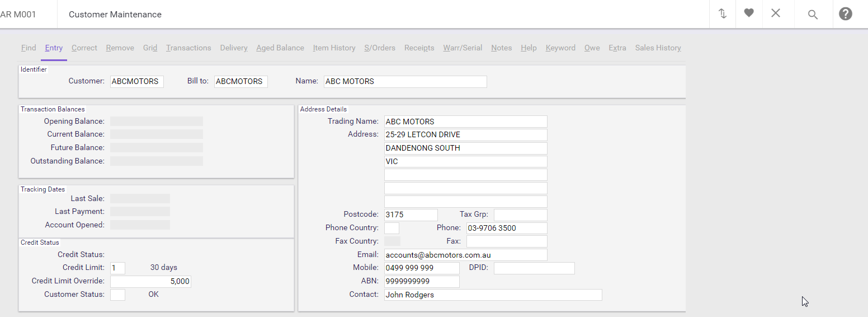Viewport: 868px width, 317px height.
Task: Open the Notes tab
Action: click(x=502, y=48)
